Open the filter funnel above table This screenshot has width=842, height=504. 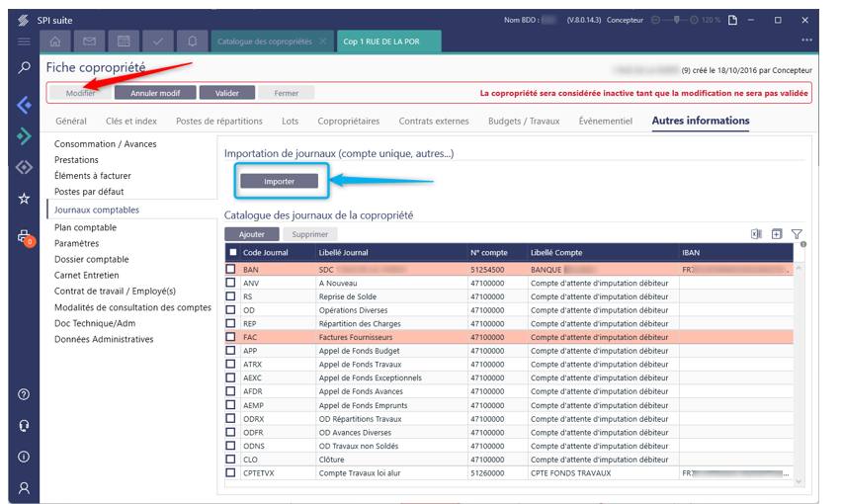(x=797, y=234)
